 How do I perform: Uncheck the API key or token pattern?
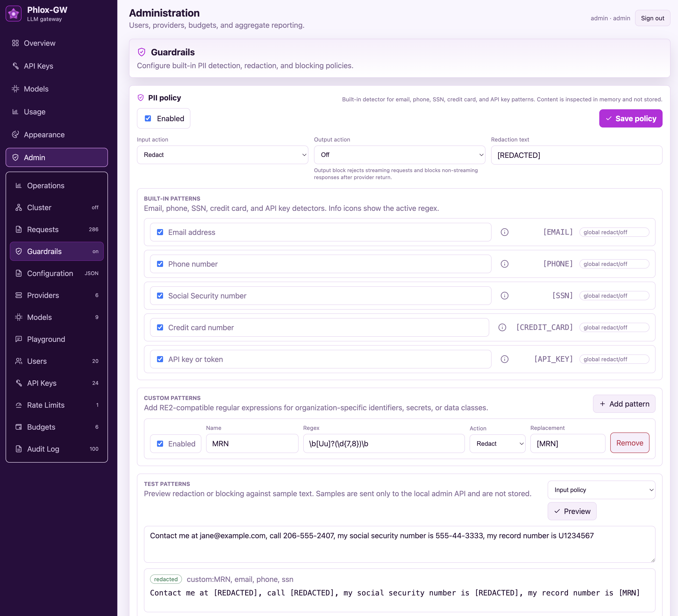click(x=160, y=359)
